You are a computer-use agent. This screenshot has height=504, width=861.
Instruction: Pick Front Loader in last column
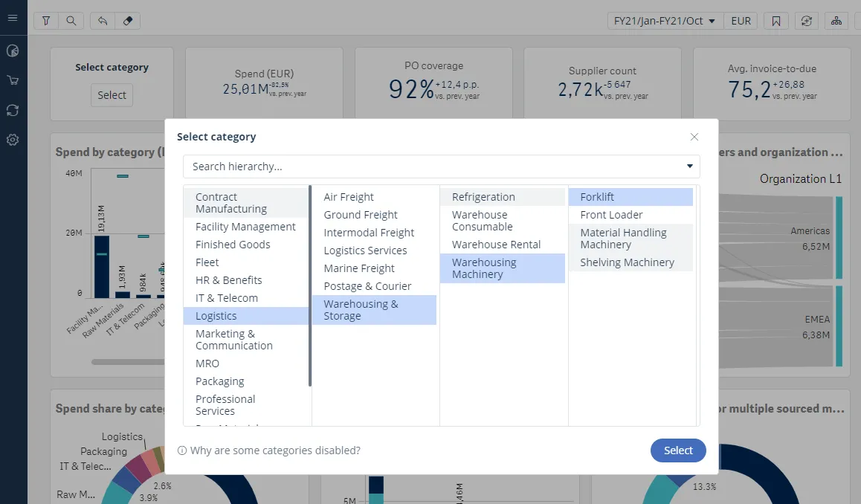(x=611, y=215)
